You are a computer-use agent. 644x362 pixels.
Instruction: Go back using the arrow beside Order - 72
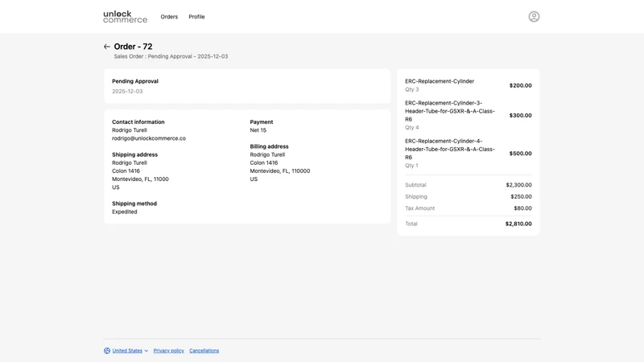coord(107,47)
